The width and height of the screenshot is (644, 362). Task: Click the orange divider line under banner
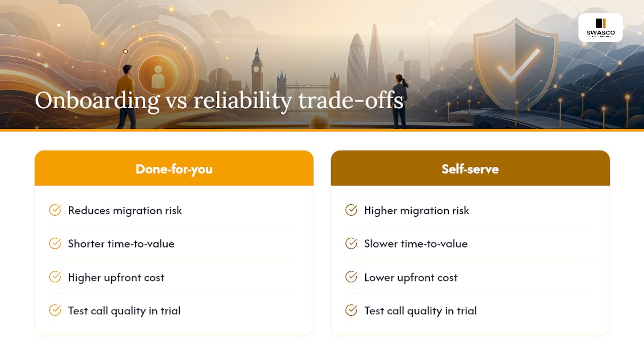(x=322, y=130)
